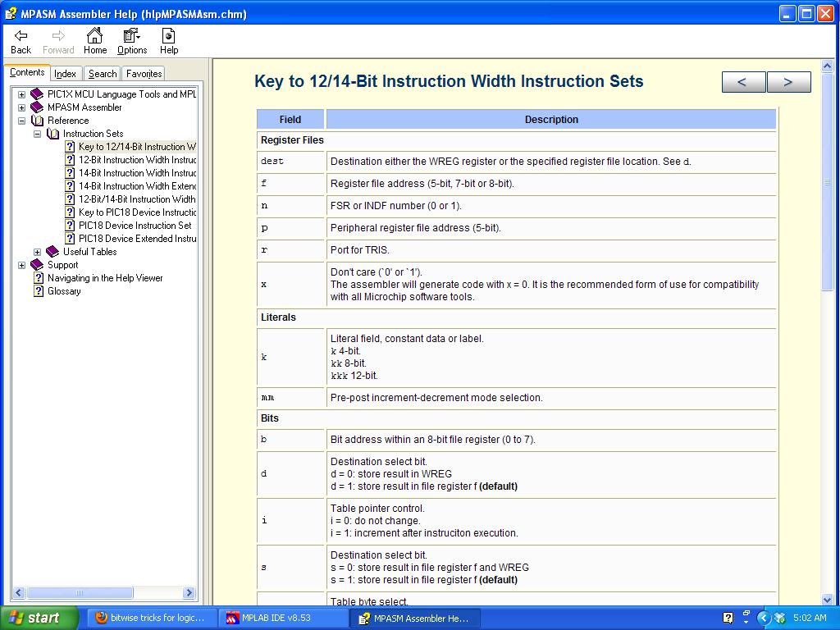Open 12-Bit/14-Bit Instruction Width topic
Screen dimensions: 840x630
click(x=137, y=199)
